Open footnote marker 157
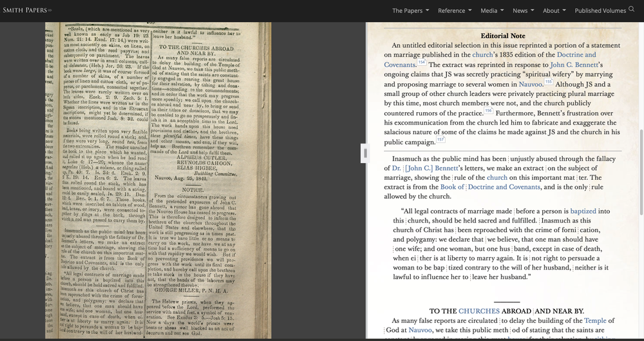 [x=440, y=139]
